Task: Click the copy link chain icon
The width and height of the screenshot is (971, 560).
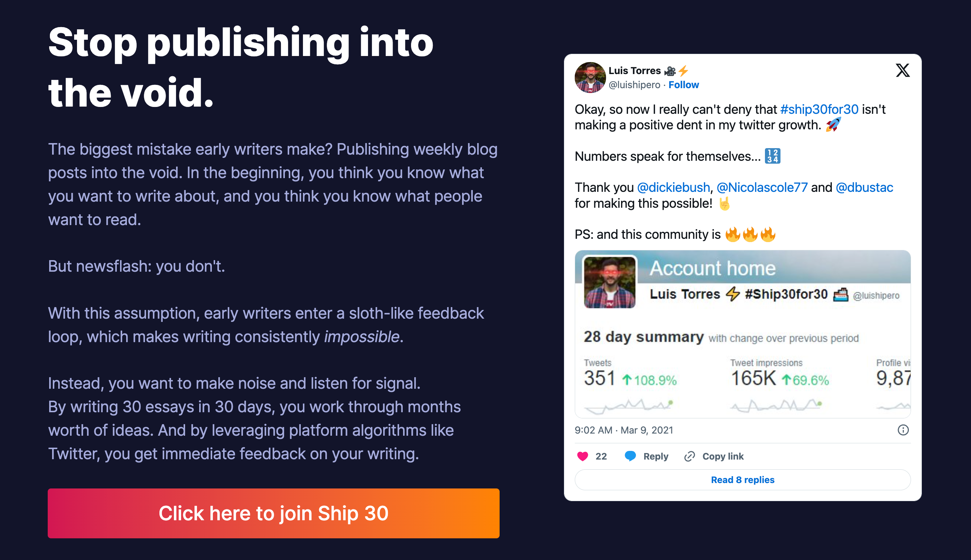Action: coord(689,457)
